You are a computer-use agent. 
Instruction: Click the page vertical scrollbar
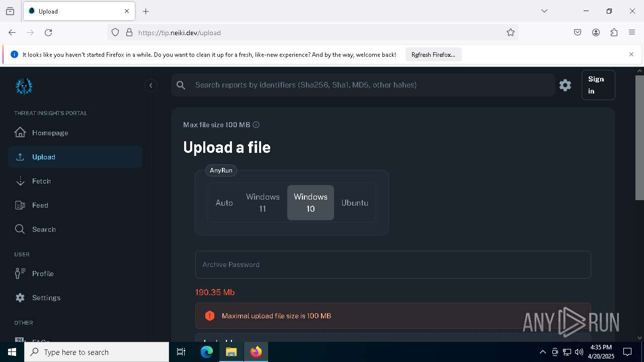(x=639, y=137)
